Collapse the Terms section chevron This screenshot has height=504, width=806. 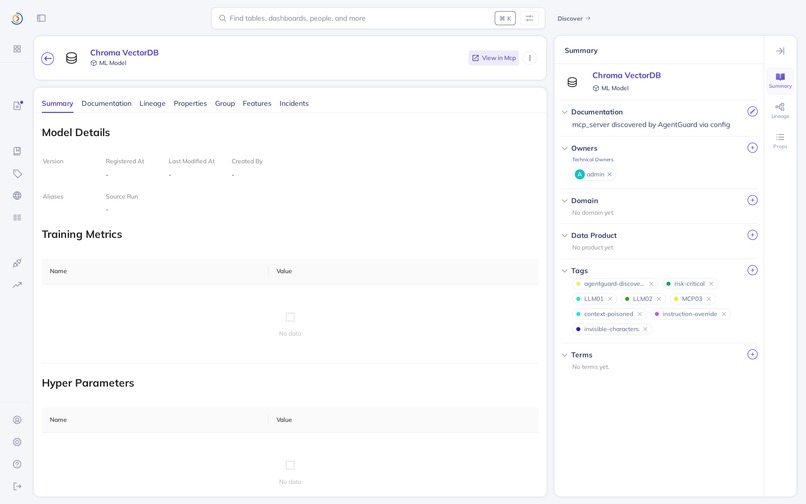(564, 355)
